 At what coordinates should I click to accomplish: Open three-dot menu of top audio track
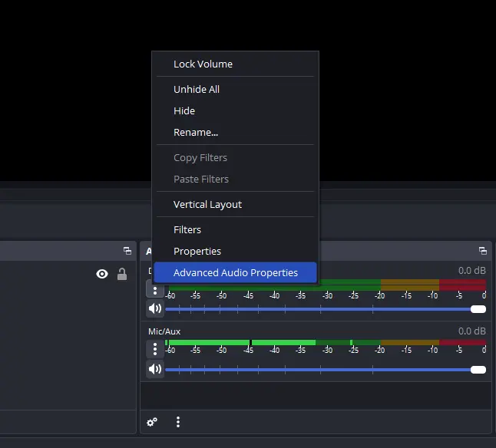155,290
